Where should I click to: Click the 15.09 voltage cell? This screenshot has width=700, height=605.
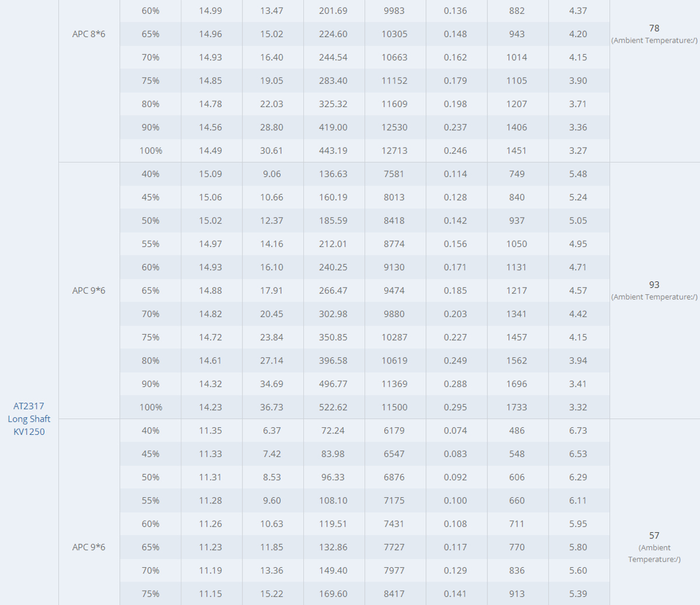pyautogui.click(x=211, y=174)
